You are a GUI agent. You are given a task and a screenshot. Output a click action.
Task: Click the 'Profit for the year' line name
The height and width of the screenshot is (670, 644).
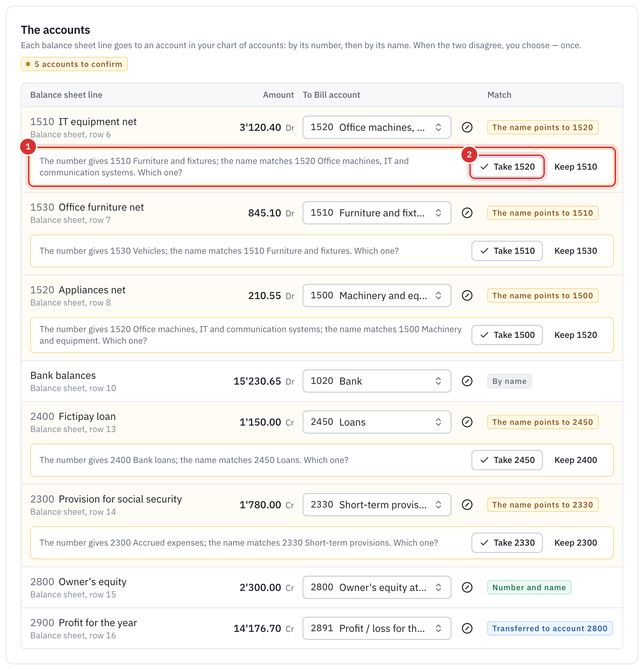[98, 623]
